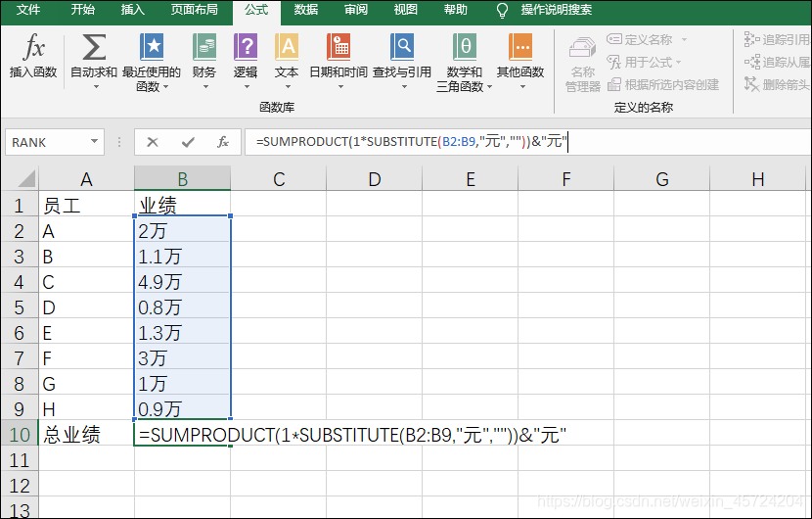Click cell B10 with the SUMPRODUCT formula

182,434
